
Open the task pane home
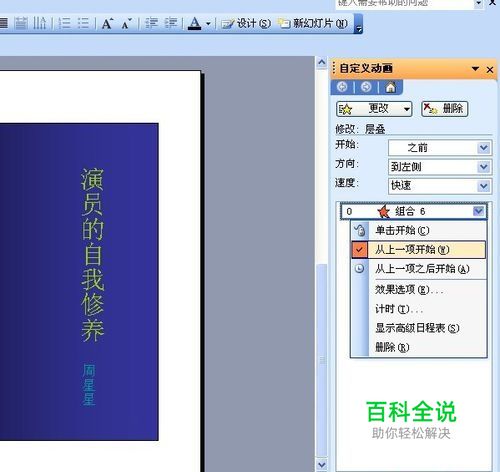tap(391, 87)
